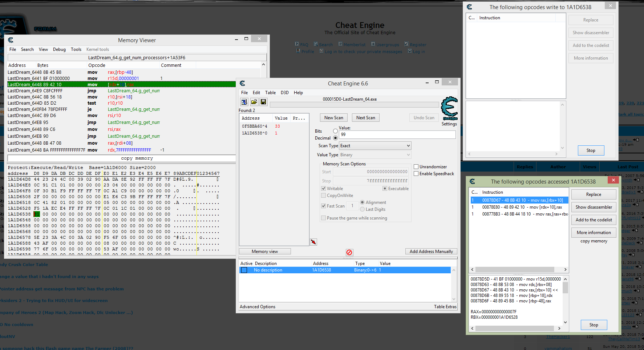Click the Memory view button

[x=265, y=252]
